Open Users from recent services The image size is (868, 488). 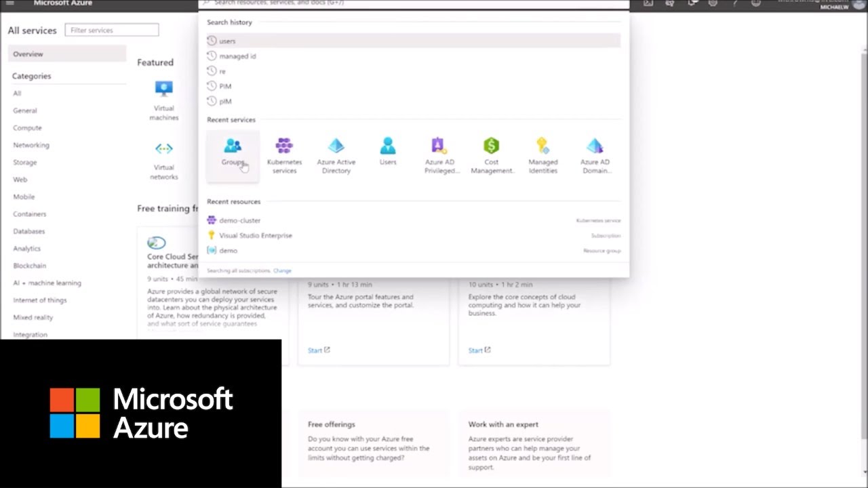tap(388, 152)
